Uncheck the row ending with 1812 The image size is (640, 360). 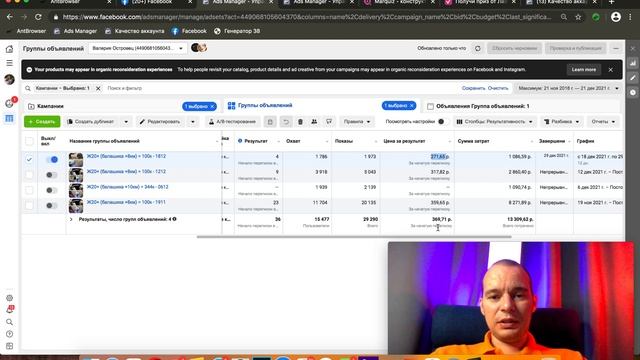coord(29,160)
